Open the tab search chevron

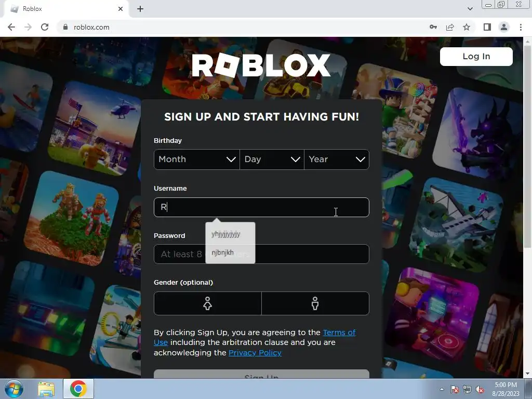(x=470, y=9)
